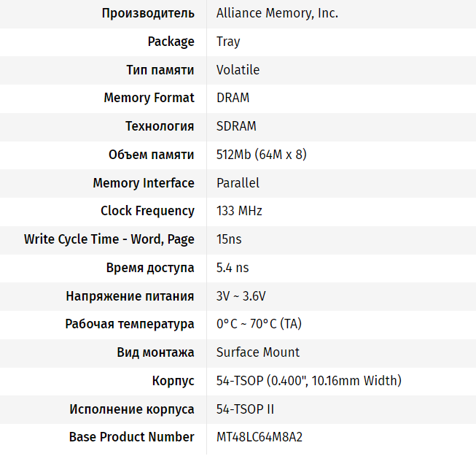
Task: Click the Clock Frequency row label
Action: click(147, 211)
